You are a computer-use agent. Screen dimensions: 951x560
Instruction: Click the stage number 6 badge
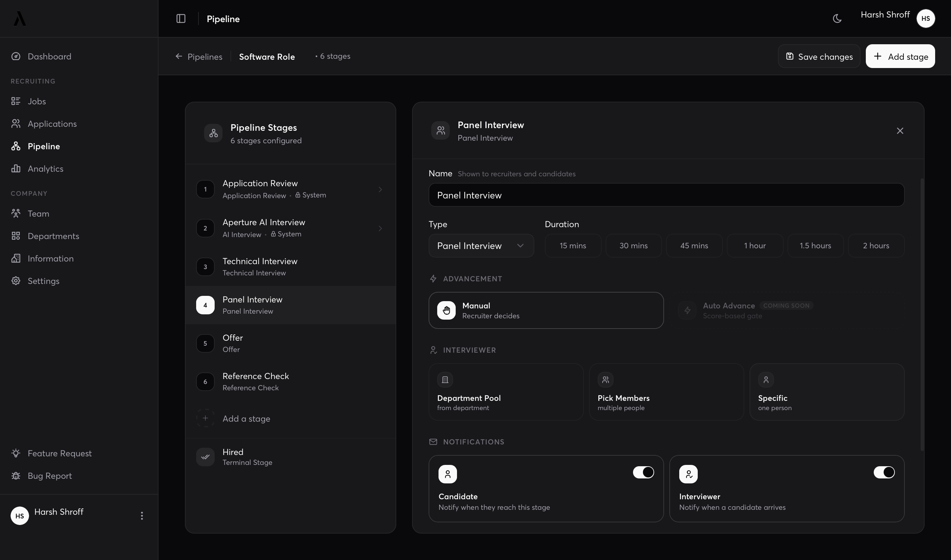[205, 381]
